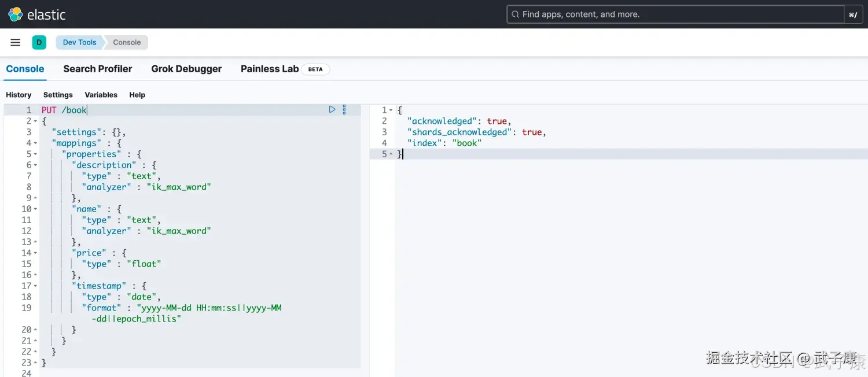The width and height of the screenshot is (868, 377).
Task: Collapse the properties block on line 5
Action: point(35,154)
